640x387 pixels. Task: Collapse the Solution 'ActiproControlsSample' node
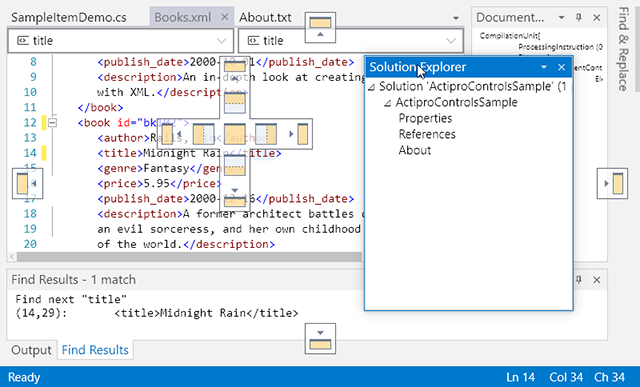(371, 87)
